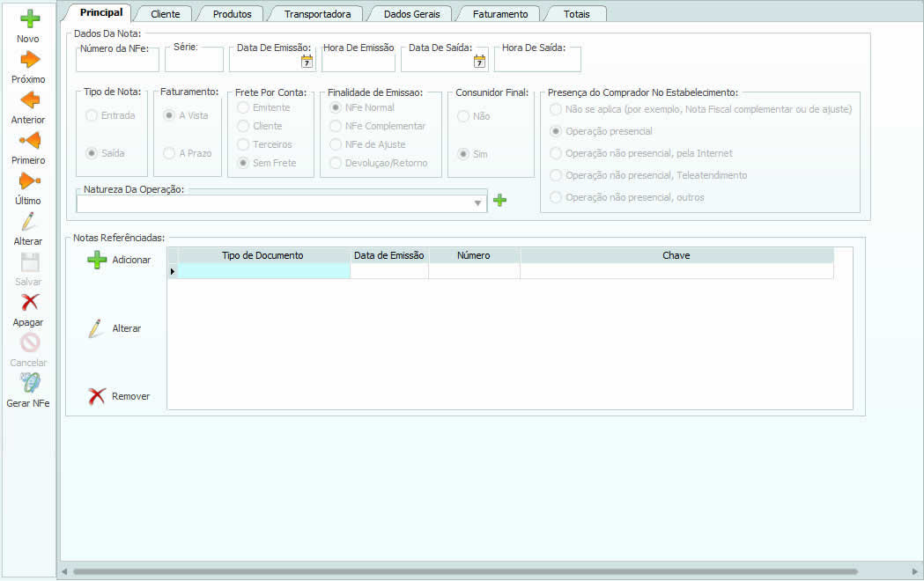Click Remover in Notas Referênciadas
The height and width of the screenshot is (581, 924).
click(x=119, y=396)
